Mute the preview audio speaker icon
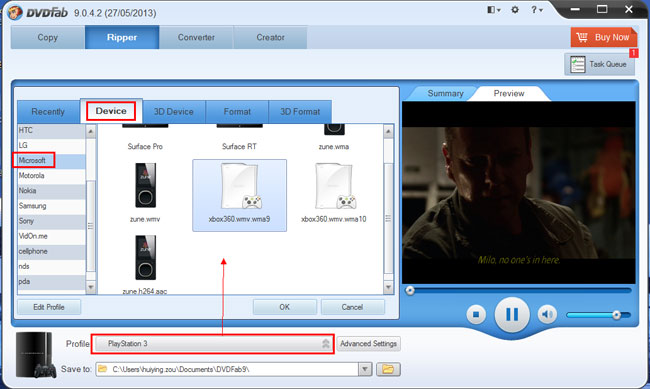The height and width of the screenshot is (389, 650). (547, 315)
